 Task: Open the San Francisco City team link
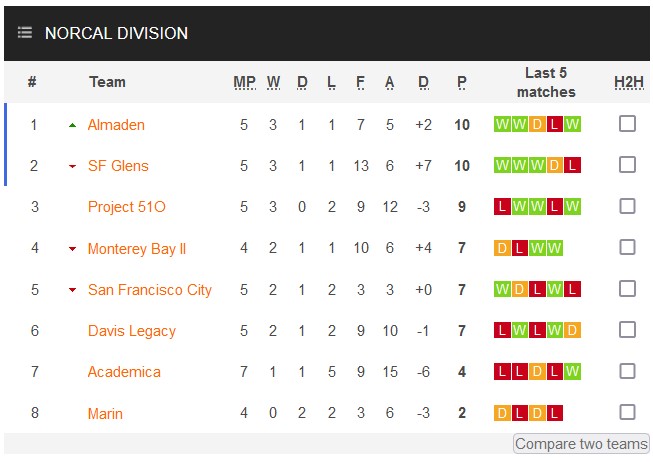click(150, 290)
